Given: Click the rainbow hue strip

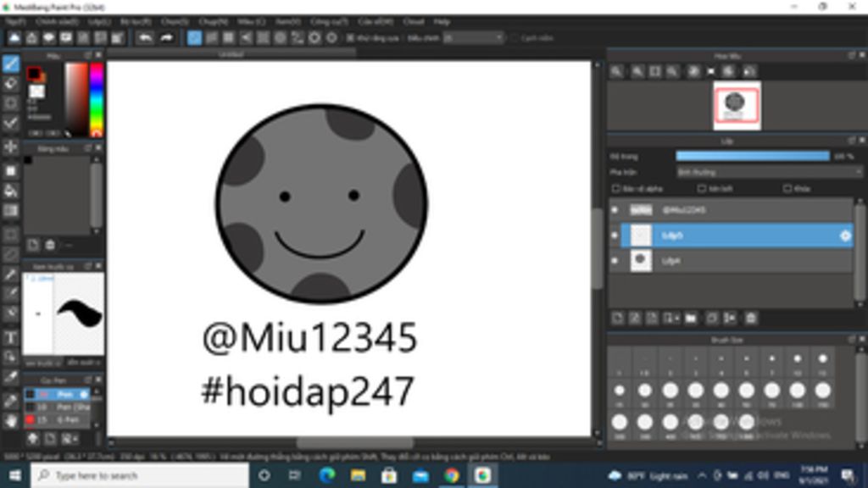Looking at the screenshot, I should click(97, 100).
